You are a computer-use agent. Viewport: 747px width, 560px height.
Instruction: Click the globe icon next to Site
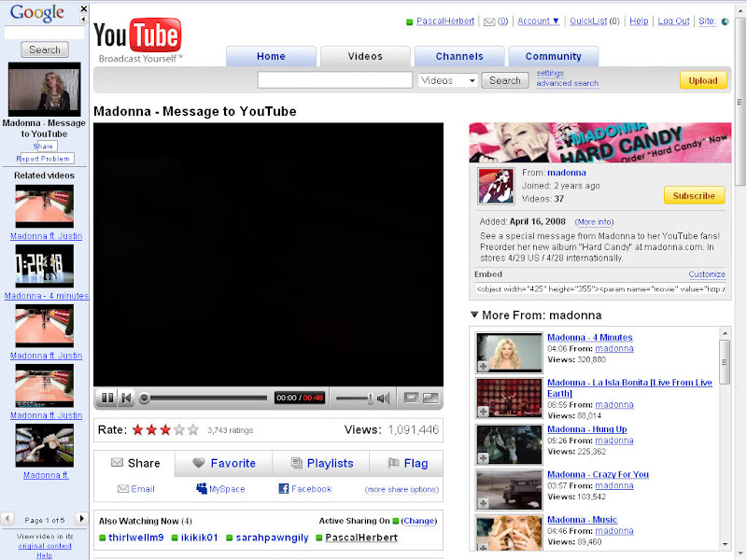[x=726, y=21]
